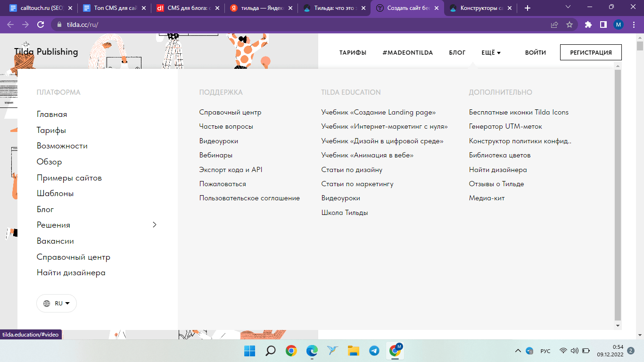Open Генератор UTM-меток link

click(505, 126)
